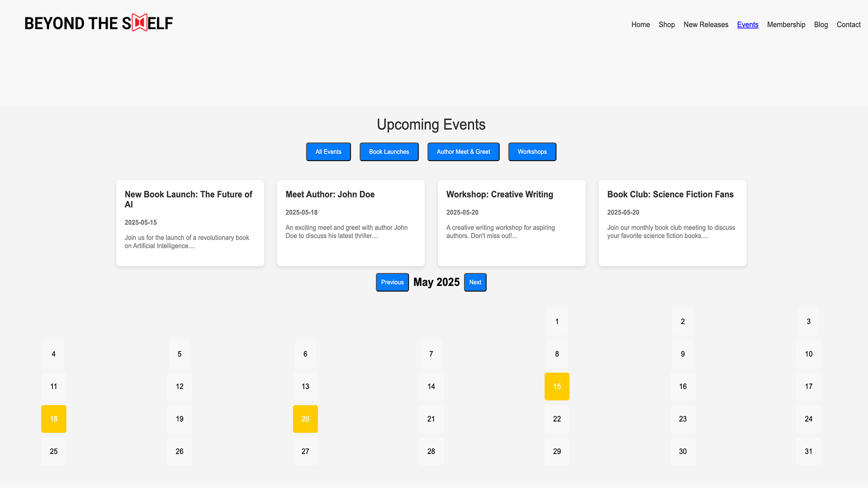Filter events by Workshops
This screenshot has width=868, height=488.
[x=532, y=152]
